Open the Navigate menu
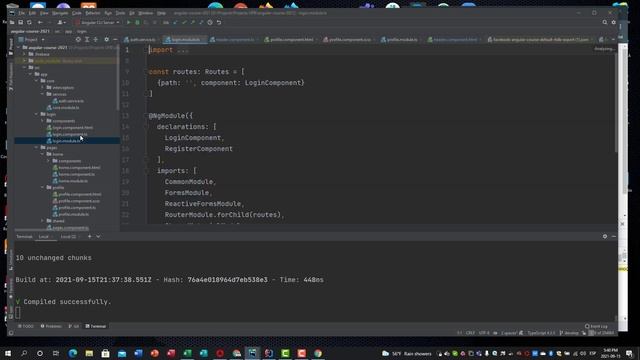 pos(60,13)
